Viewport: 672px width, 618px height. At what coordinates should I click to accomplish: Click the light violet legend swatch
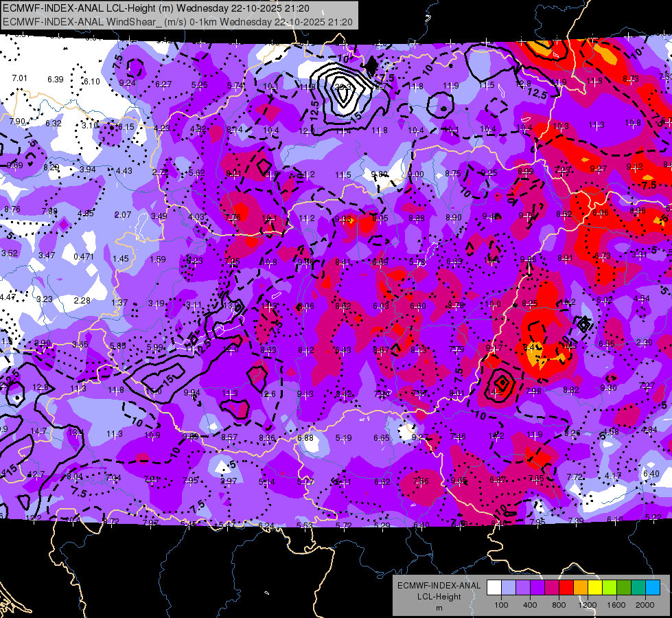pos(523,587)
